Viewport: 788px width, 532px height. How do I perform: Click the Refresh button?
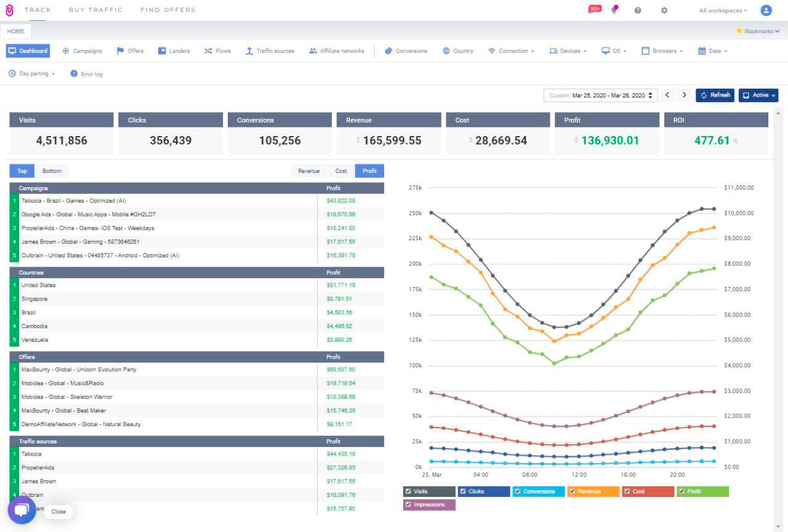pyautogui.click(x=715, y=95)
